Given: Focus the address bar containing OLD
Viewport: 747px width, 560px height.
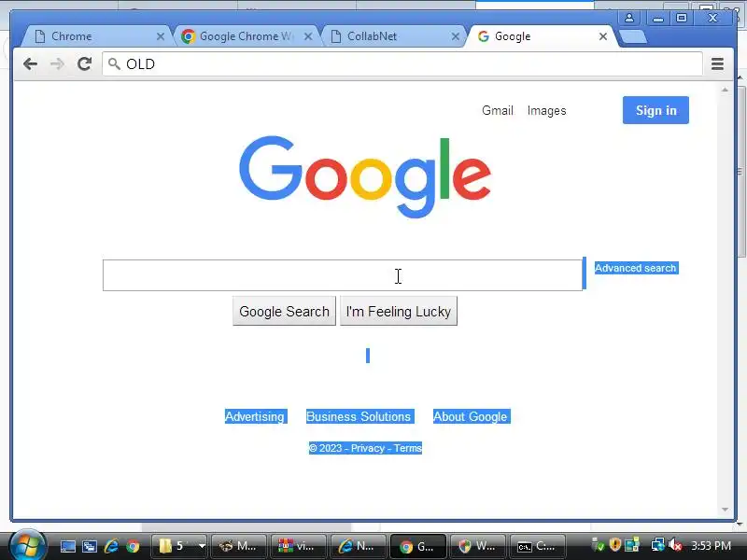Looking at the screenshot, I should [402, 63].
